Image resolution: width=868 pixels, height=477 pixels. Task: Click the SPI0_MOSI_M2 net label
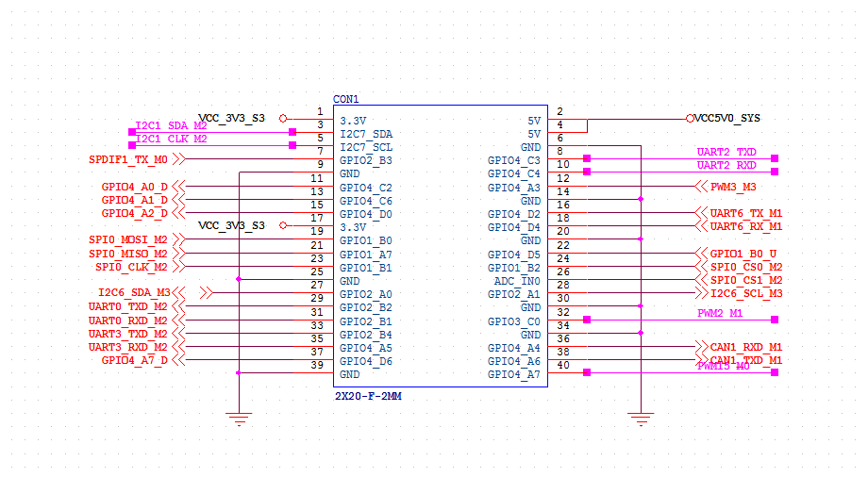(128, 240)
